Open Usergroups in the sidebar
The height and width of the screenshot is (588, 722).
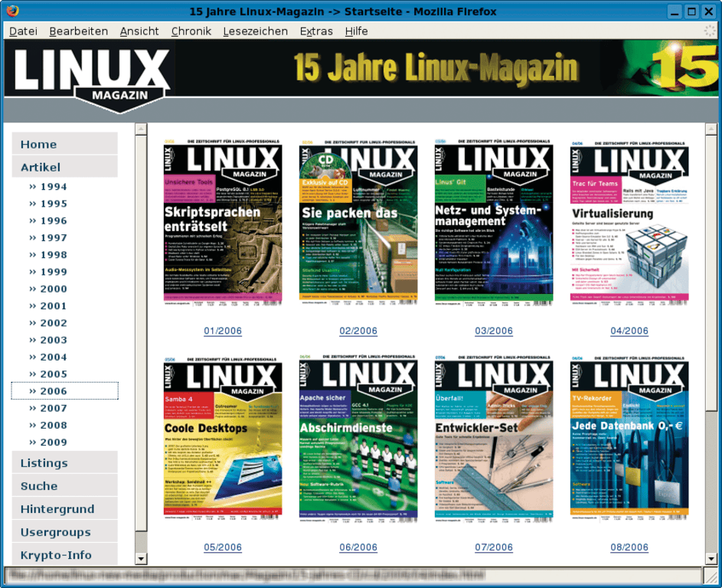coord(64,532)
